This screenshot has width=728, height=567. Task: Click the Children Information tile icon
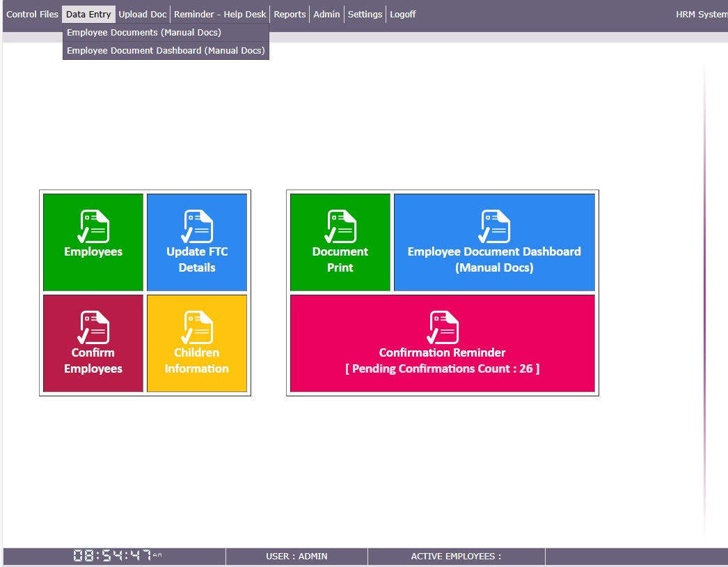[x=197, y=327]
